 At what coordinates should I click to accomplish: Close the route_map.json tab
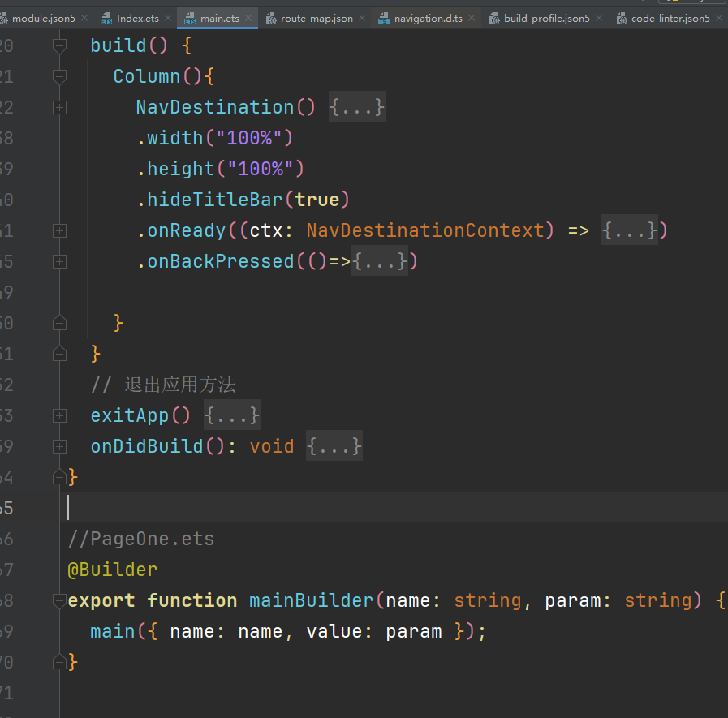coord(362,18)
